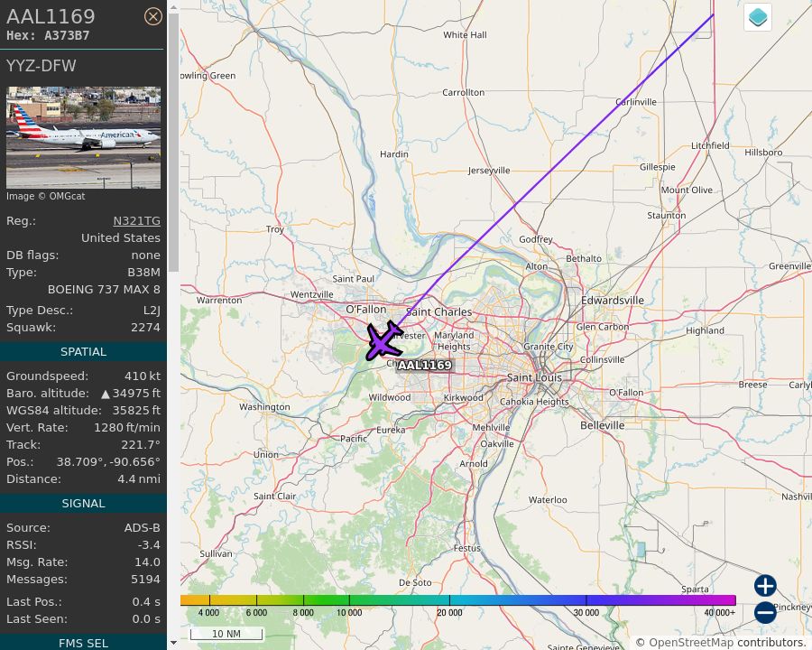Click the distance value 4.4 nmi
Image resolution: width=812 pixels, height=650 pixels.
pos(139,478)
